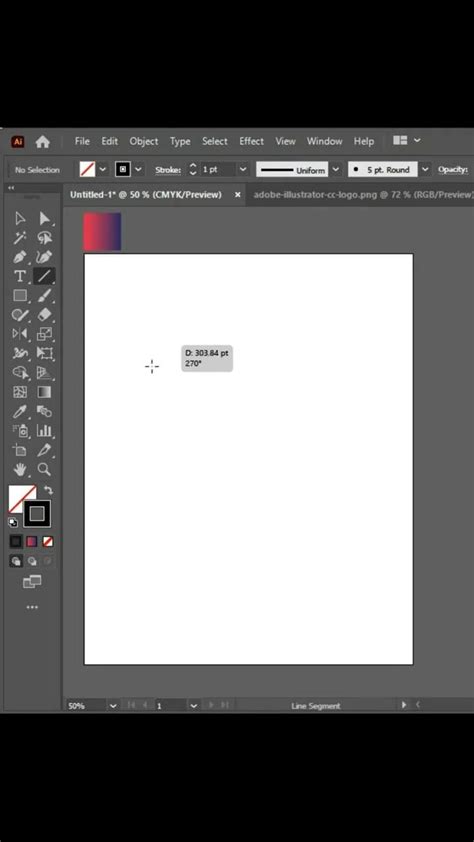Reset default fill and stroke
This screenshot has height=842, width=474.
(13, 522)
